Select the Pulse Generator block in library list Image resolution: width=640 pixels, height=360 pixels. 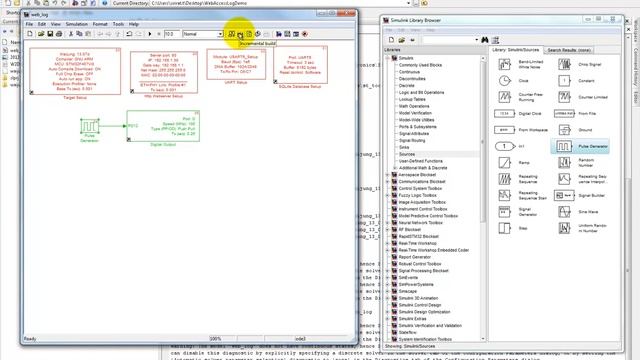pyautogui.click(x=580, y=146)
